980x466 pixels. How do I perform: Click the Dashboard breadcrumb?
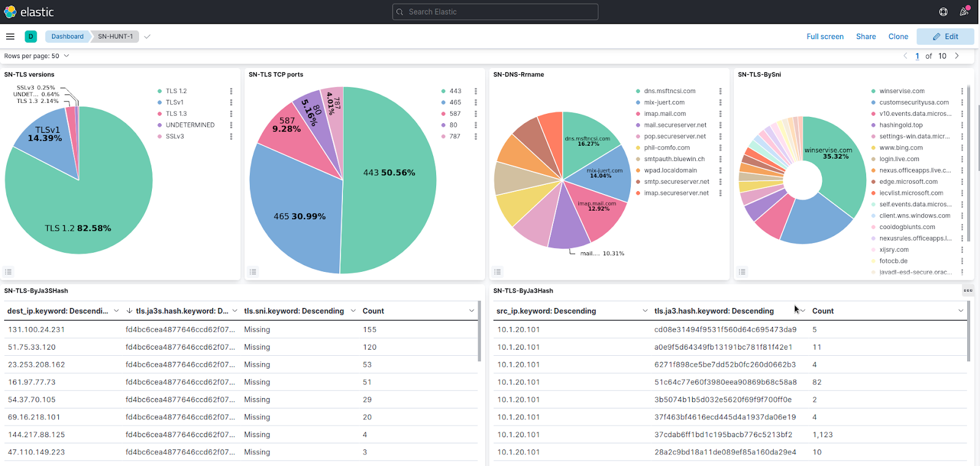[67, 36]
